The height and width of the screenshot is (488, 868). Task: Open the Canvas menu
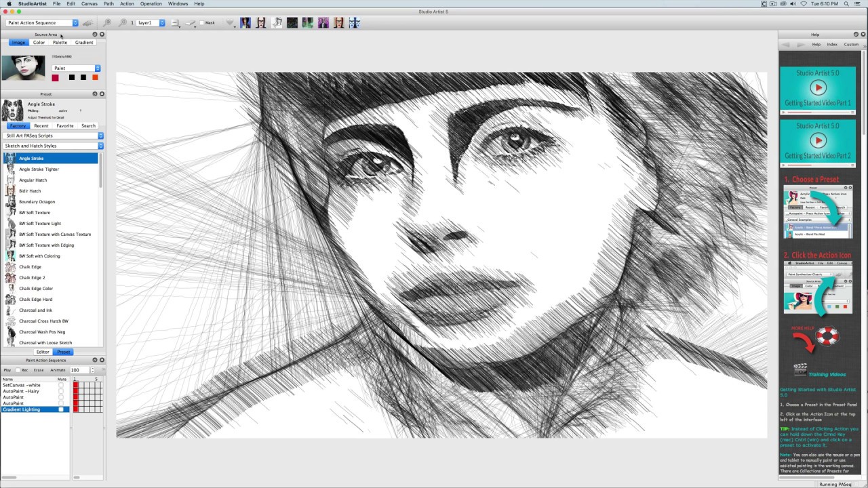click(89, 3)
